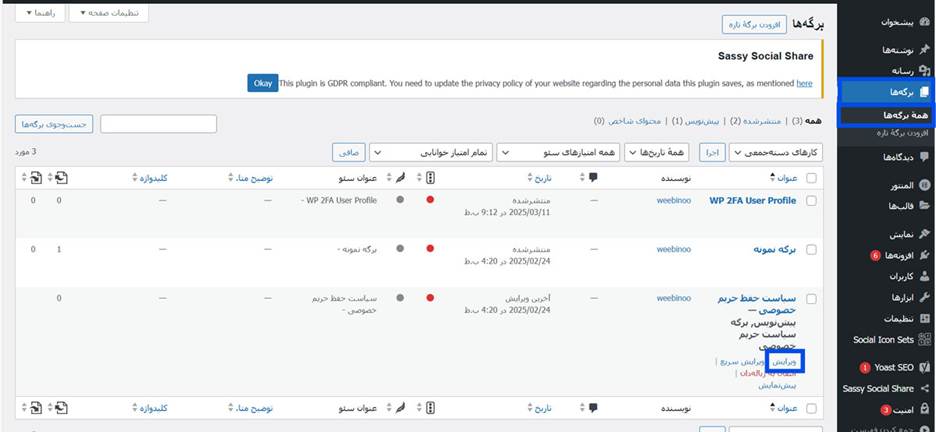The height and width of the screenshot is (432, 936).
Task: Click the اجرا apply button
Action: click(713, 153)
